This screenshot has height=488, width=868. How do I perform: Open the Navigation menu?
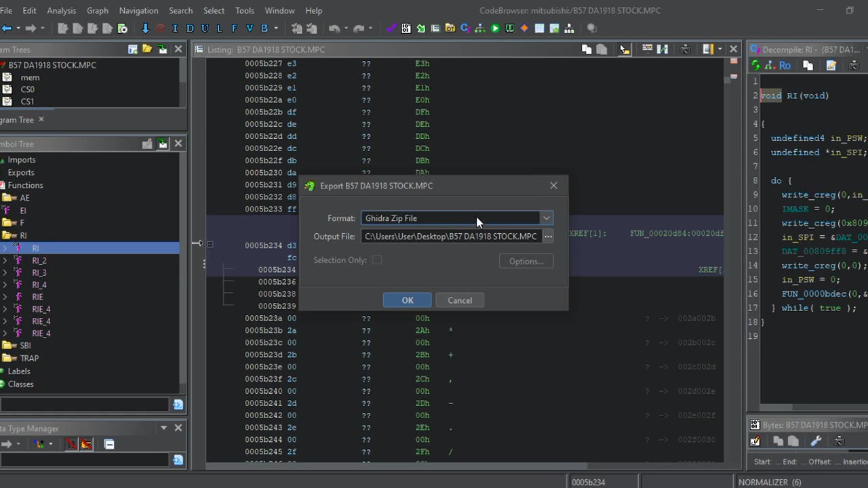[138, 10]
